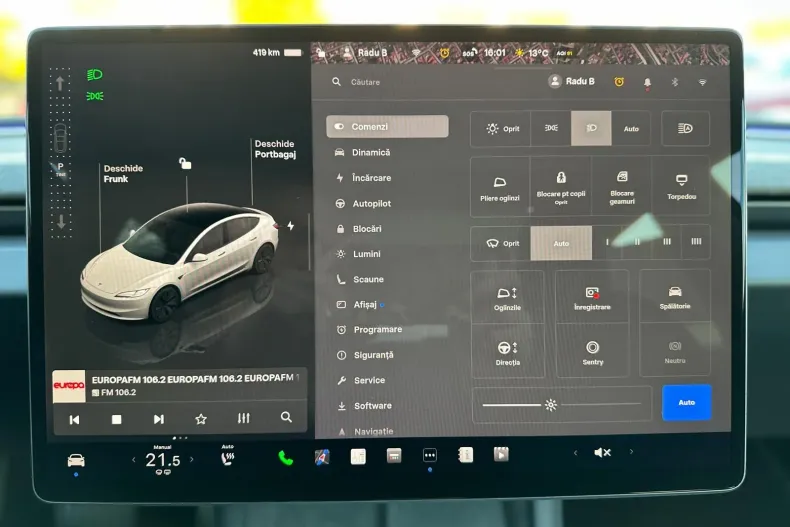This screenshot has height=527, width=790.
Task: Open notifications bell icon
Action: (x=647, y=82)
